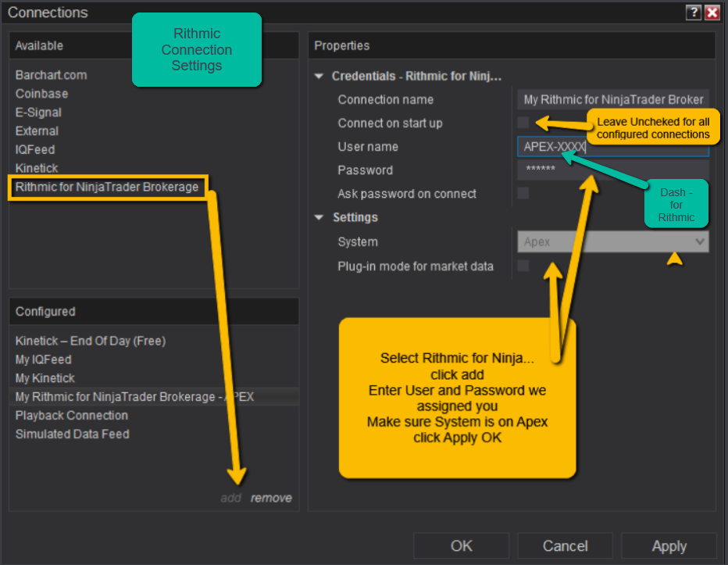Viewport: 728px width, 565px height.
Task: Click the OK button
Action: pyautogui.click(x=461, y=546)
